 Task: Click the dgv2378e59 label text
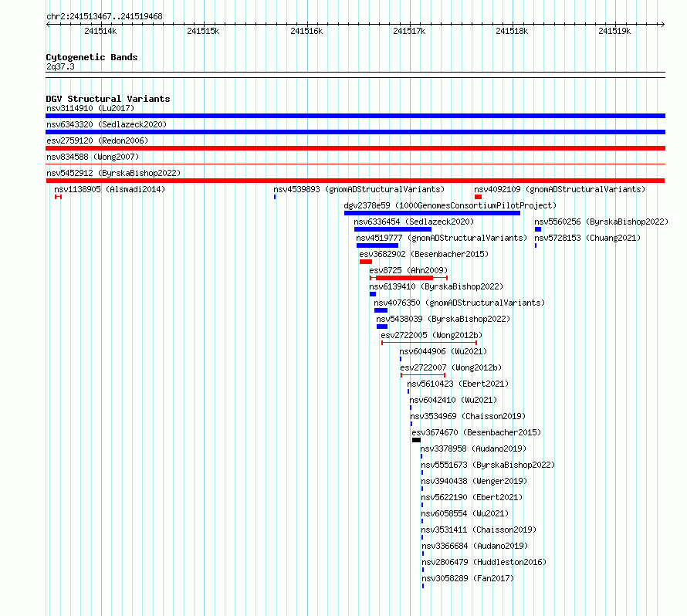coord(450,205)
